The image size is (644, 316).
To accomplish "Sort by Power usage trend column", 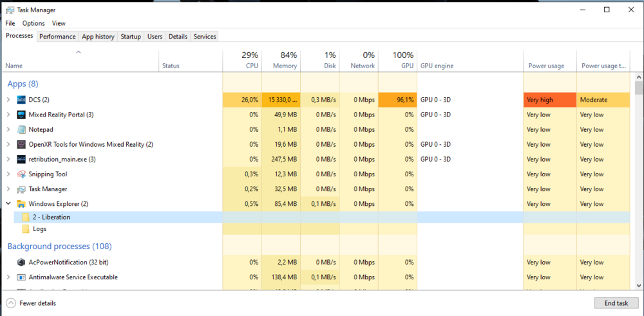I will point(603,60).
